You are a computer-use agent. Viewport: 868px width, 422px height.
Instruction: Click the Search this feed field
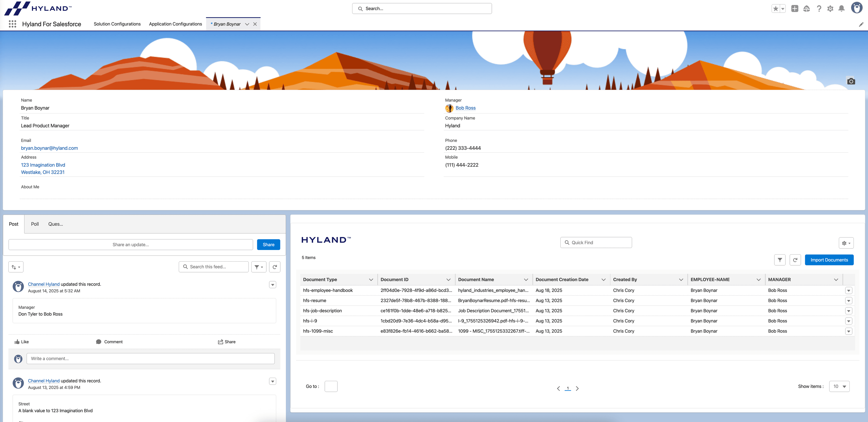click(x=214, y=267)
